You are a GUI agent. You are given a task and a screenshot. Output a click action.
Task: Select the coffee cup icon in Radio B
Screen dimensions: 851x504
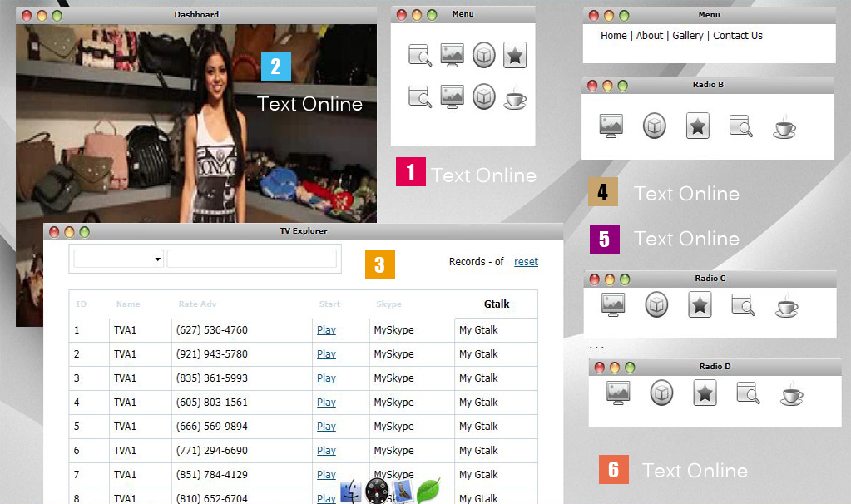[x=784, y=127]
